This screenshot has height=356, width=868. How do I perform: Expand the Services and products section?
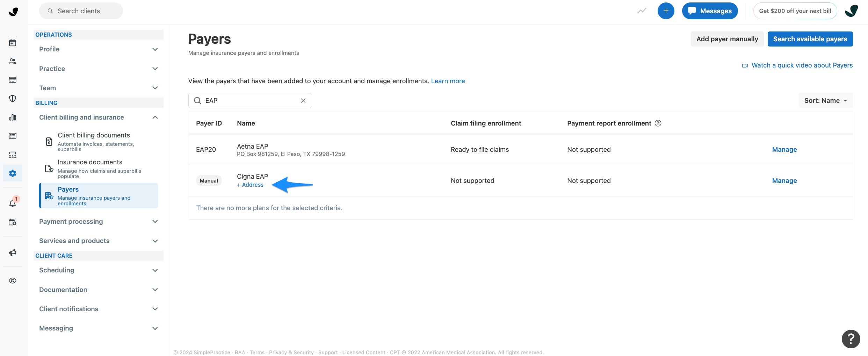[99, 241]
